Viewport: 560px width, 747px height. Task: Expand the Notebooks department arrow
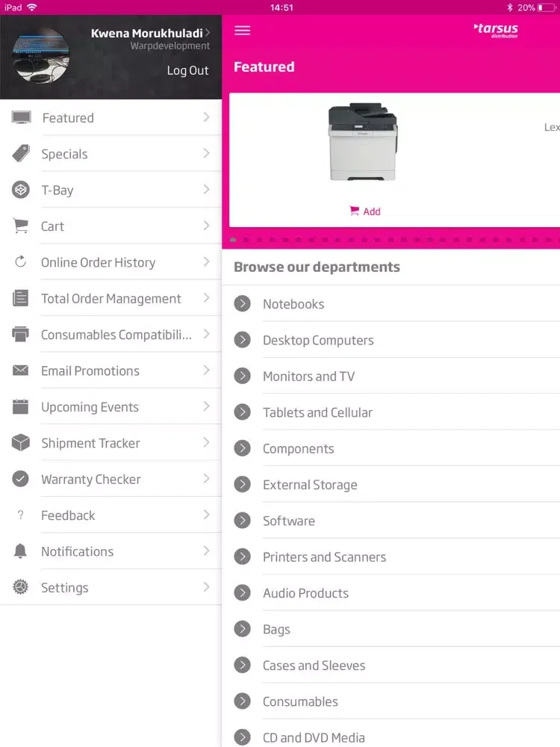point(242,303)
